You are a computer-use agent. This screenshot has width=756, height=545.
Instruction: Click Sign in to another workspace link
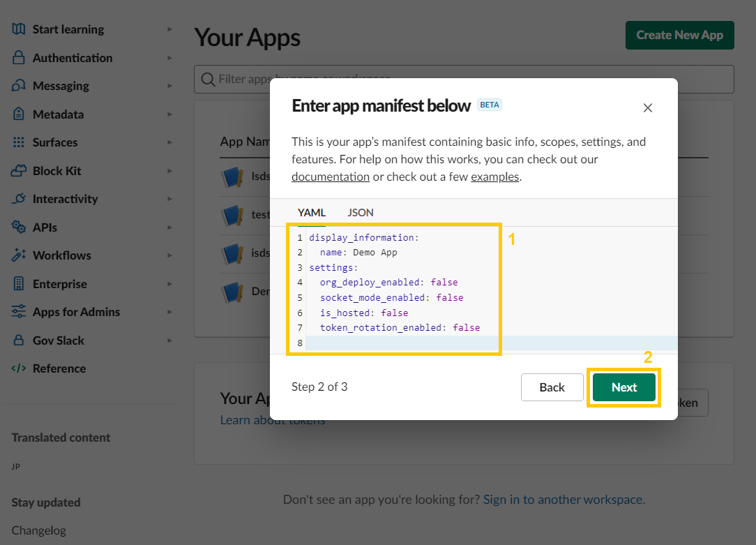click(563, 500)
